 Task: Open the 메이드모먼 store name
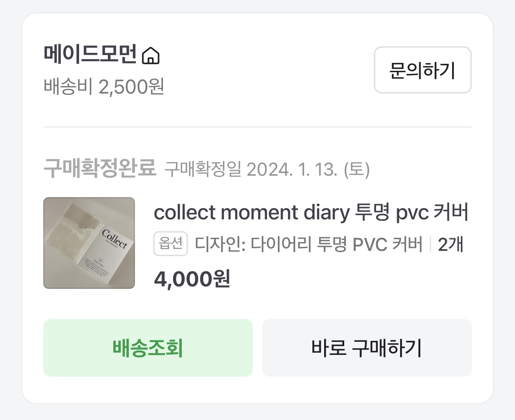click(x=90, y=56)
